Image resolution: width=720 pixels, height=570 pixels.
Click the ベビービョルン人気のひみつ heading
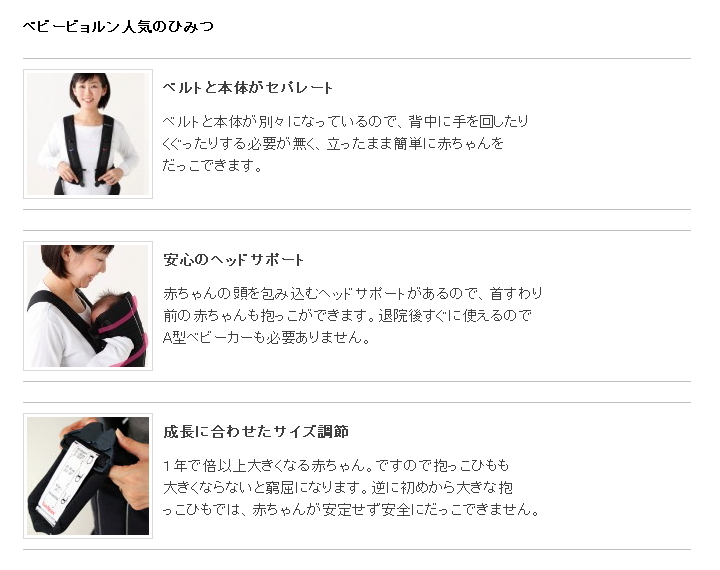coord(118,27)
